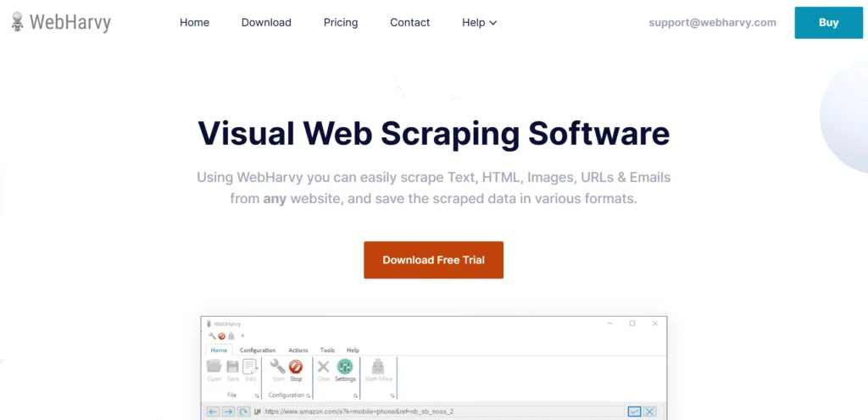Click the WebHarvy app title bar icon
Viewport: 868px width, 420px height.
coord(209,323)
